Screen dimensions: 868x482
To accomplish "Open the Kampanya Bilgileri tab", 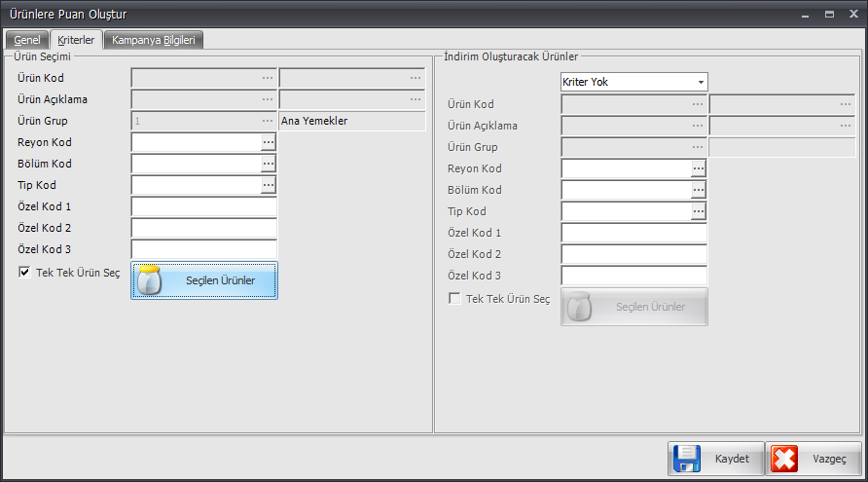I will 154,40.
